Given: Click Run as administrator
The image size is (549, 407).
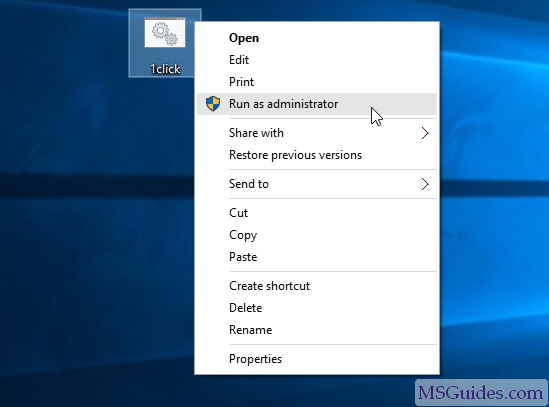Looking at the screenshot, I should (x=317, y=104).
